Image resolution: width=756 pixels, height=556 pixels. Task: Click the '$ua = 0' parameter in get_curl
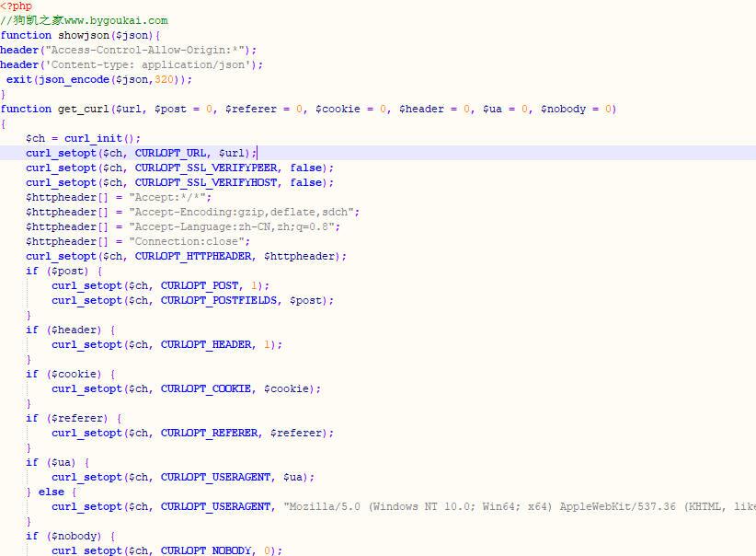(505, 109)
